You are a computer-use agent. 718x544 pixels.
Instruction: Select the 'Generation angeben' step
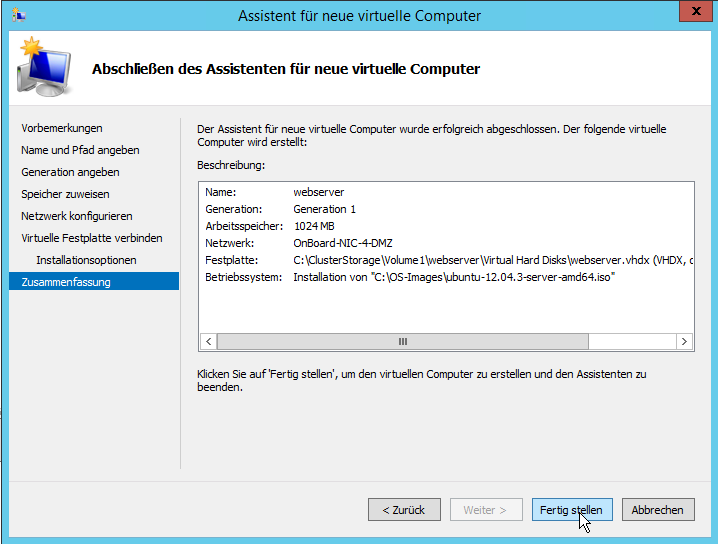point(70,172)
